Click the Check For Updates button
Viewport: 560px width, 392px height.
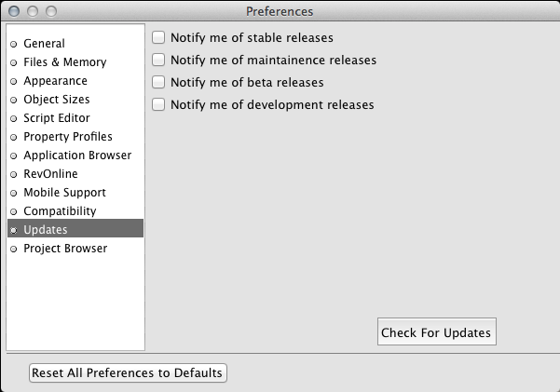click(436, 332)
